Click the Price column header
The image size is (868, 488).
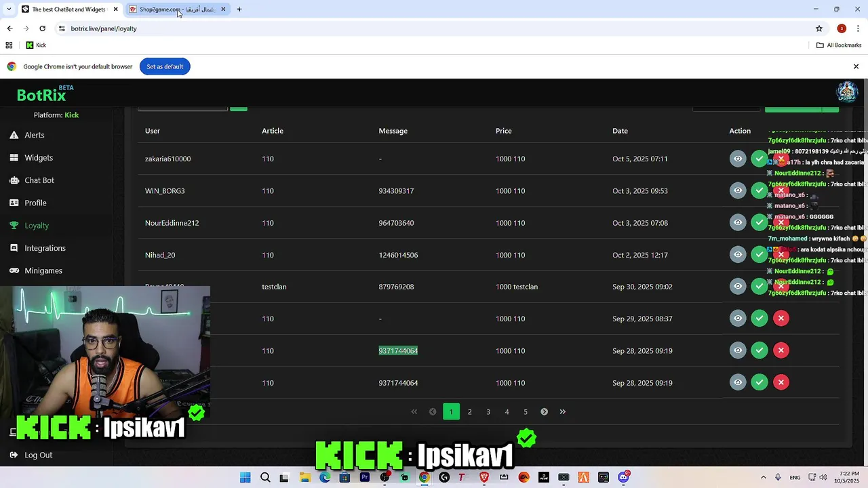coord(503,131)
